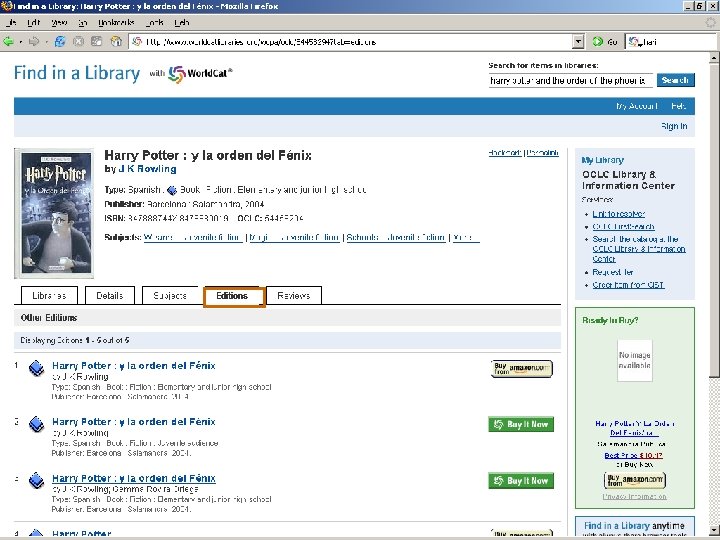
Task: Open author link J K Rowling
Action: click(147, 169)
